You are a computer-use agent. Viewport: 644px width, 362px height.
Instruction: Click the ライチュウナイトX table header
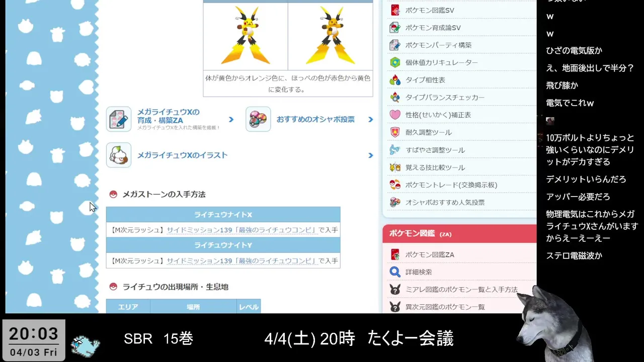point(223,215)
